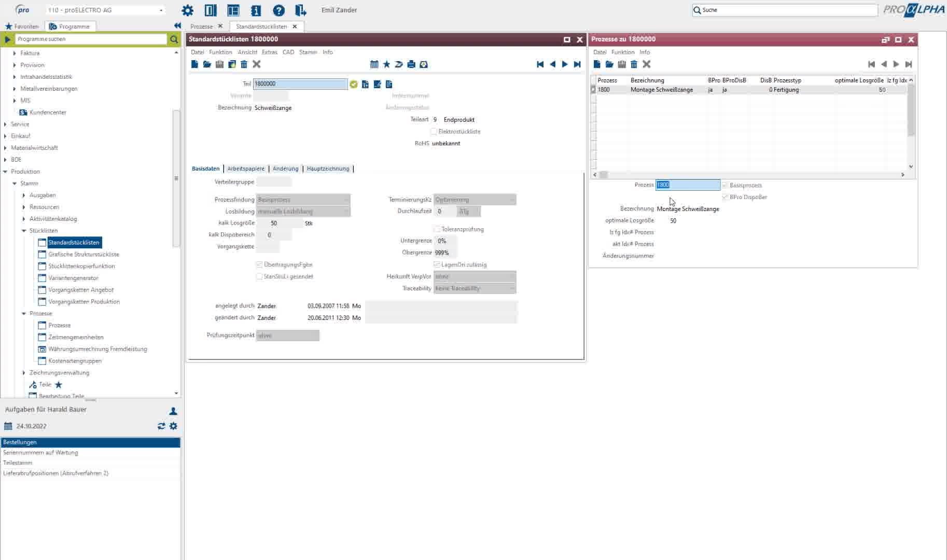
Task: Click the search magnifier in Programme suchen
Action: [x=174, y=39]
